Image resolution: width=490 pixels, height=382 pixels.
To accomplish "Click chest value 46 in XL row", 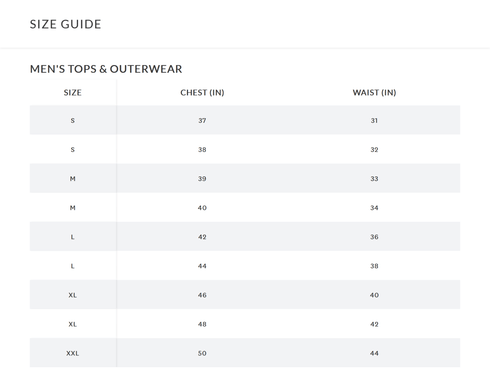I will [202, 295].
